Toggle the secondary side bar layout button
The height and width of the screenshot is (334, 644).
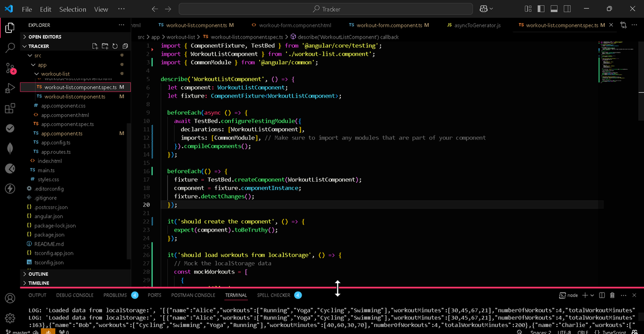pos(566,9)
